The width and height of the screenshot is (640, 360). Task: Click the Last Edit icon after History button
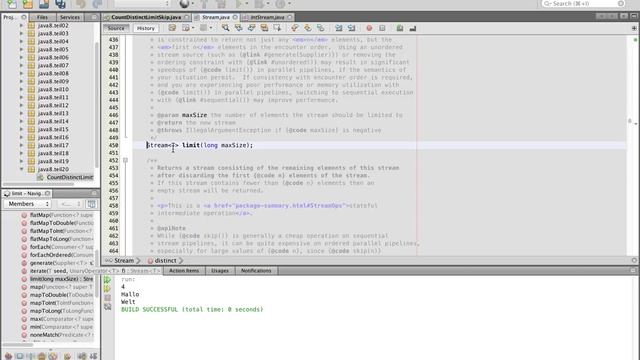tap(172, 28)
